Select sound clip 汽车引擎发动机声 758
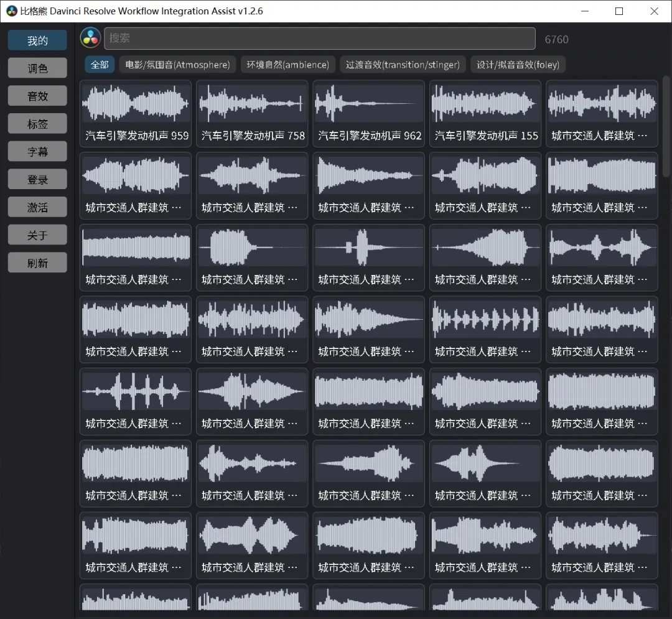 [252, 113]
